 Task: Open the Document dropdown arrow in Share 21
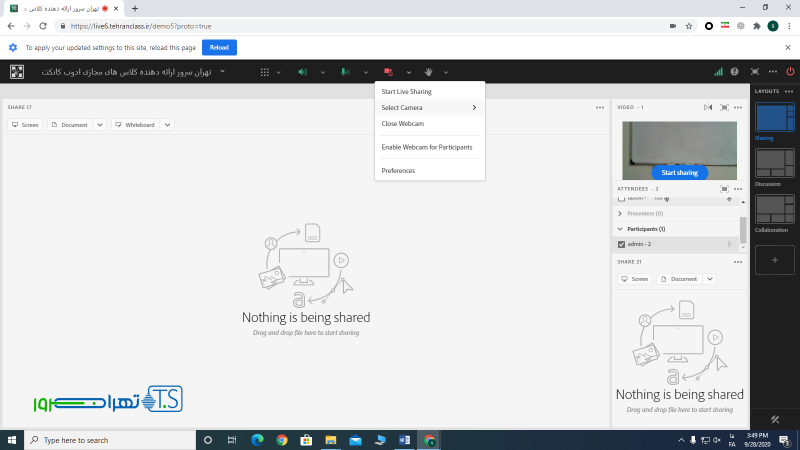(709, 279)
